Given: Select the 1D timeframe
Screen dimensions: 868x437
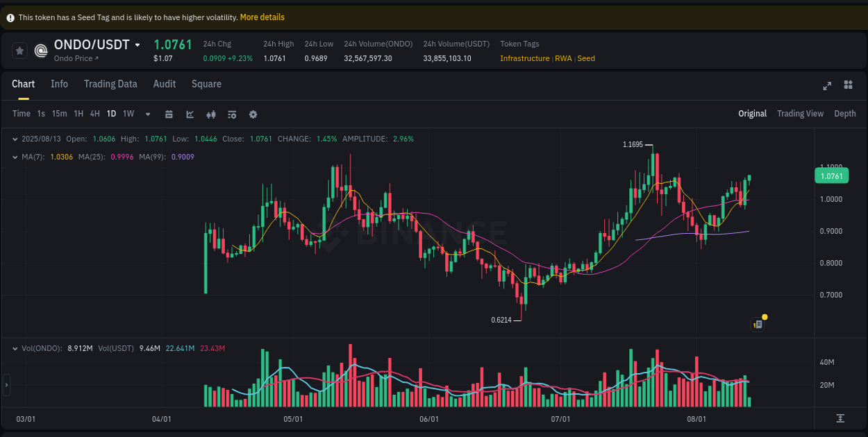Looking at the screenshot, I should click(111, 114).
